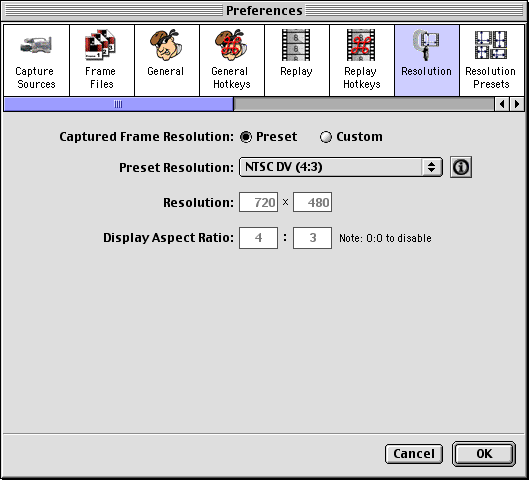The width and height of the screenshot is (529, 480).
Task: Click the 720 resolution width field
Action: coord(258,202)
